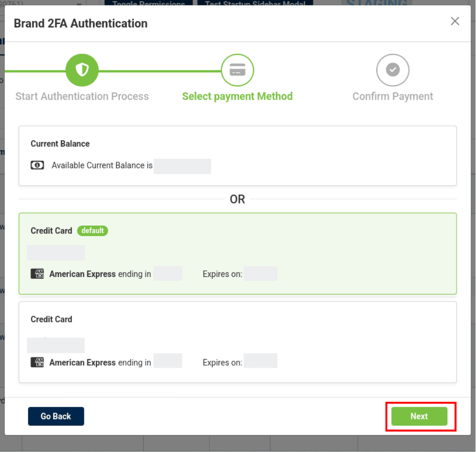Click Test Startup Sidebar Modal button

point(255,3)
